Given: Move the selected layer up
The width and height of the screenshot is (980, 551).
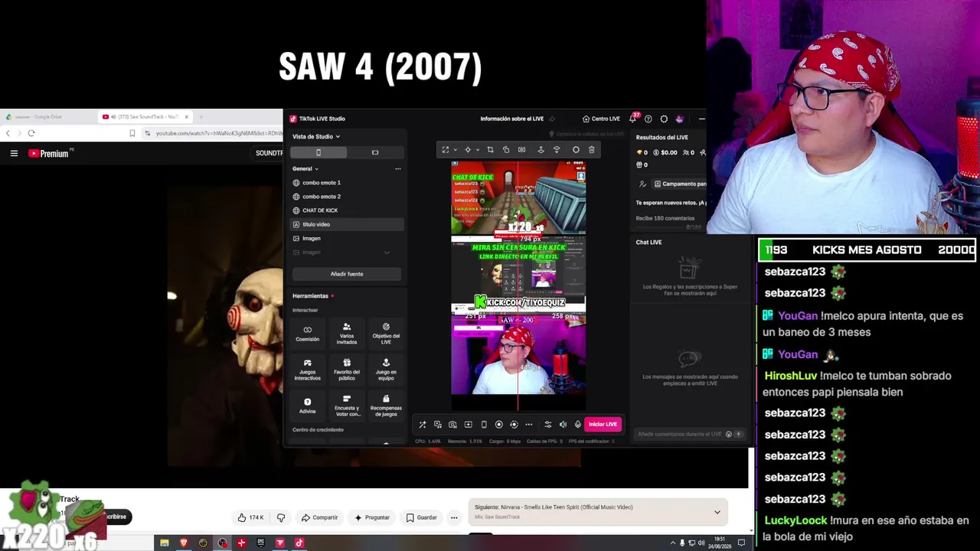Looking at the screenshot, I should [x=541, y=150].
